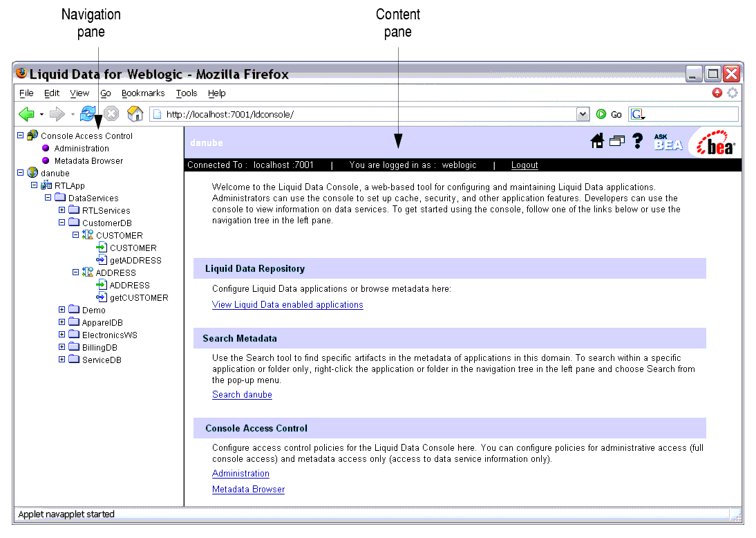Reload the page with the refresh icon

(88, 114)
